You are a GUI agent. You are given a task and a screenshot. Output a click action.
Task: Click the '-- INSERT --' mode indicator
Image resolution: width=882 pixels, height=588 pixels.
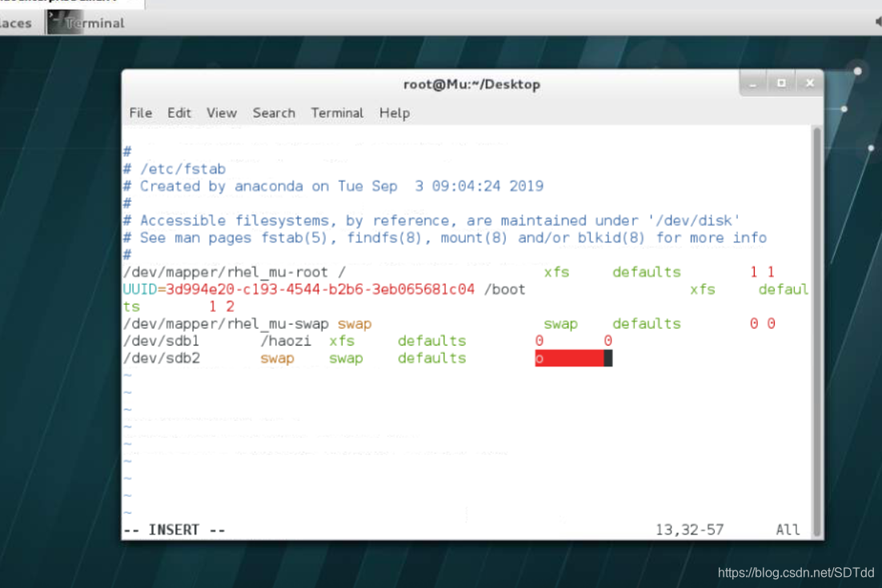(174, 530)
